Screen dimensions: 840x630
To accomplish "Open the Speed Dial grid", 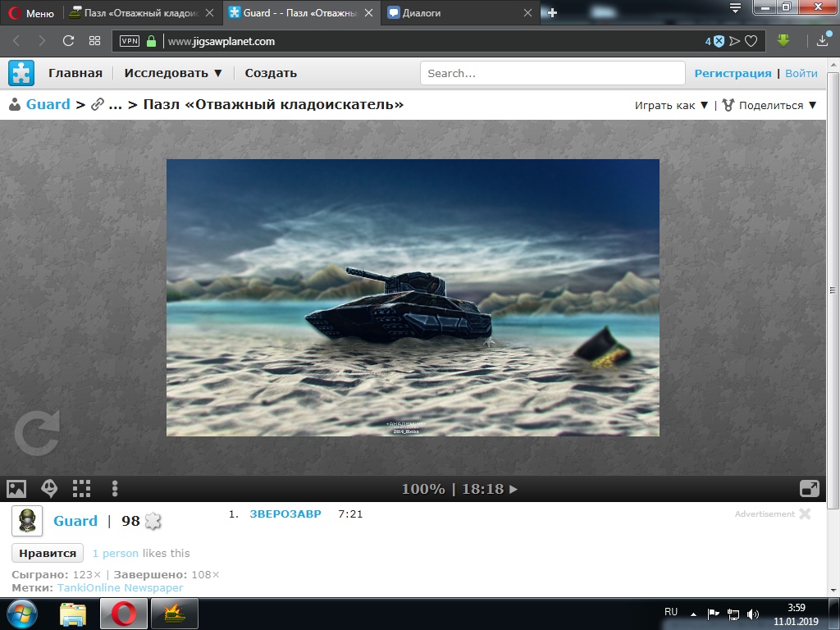I will tap(95, 41).
